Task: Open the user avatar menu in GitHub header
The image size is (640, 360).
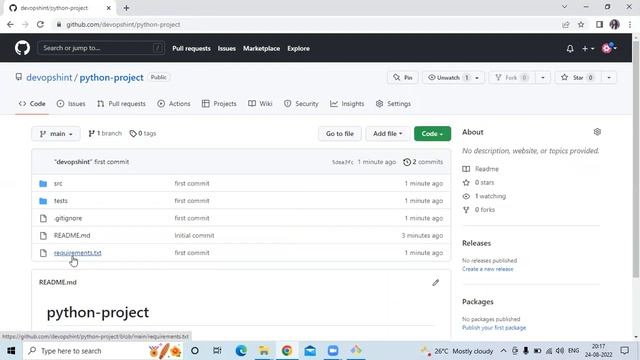Action: 609,48
